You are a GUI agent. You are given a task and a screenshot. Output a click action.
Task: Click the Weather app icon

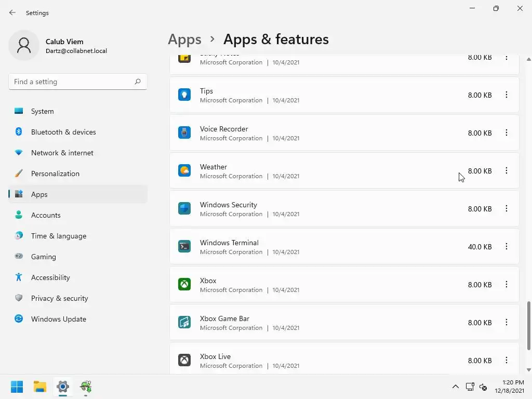(x=184, y=171)
